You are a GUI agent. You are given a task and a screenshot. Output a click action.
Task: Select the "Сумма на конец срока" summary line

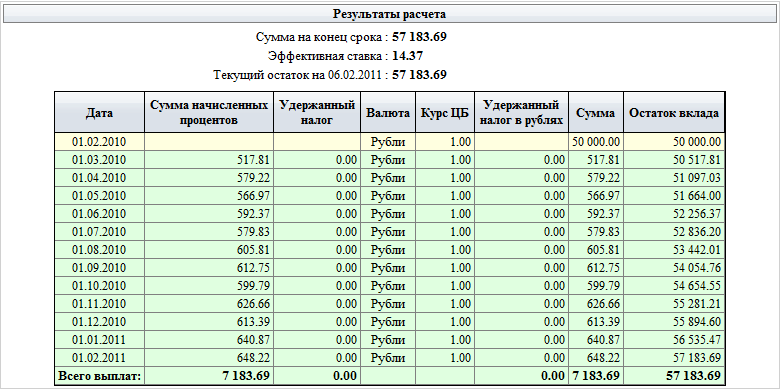351,37
